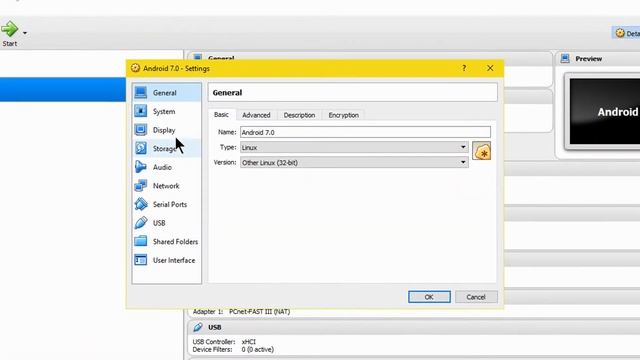640x360 pixels.
Task: Click the Preview panel header
Action: [x=598, y=59]
